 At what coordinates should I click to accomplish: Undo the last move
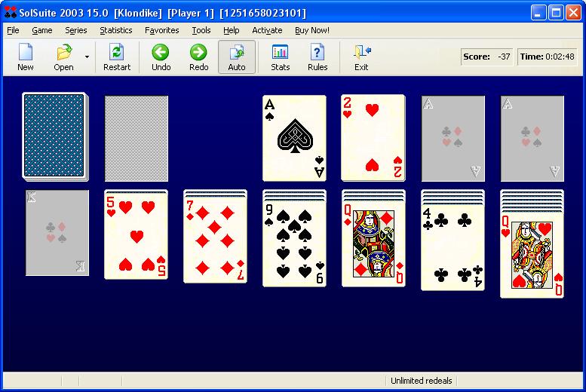[161, 57]
